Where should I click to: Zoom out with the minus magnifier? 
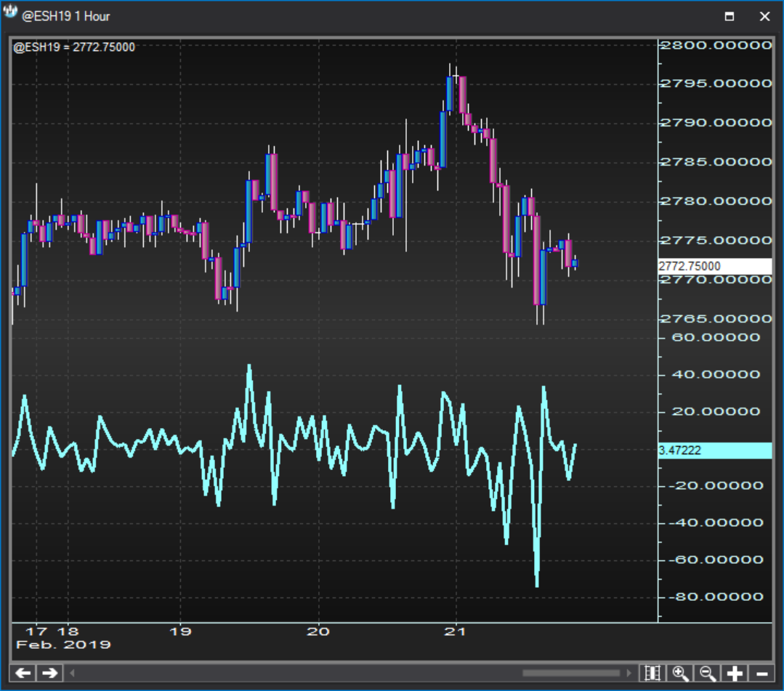(707, 673)
